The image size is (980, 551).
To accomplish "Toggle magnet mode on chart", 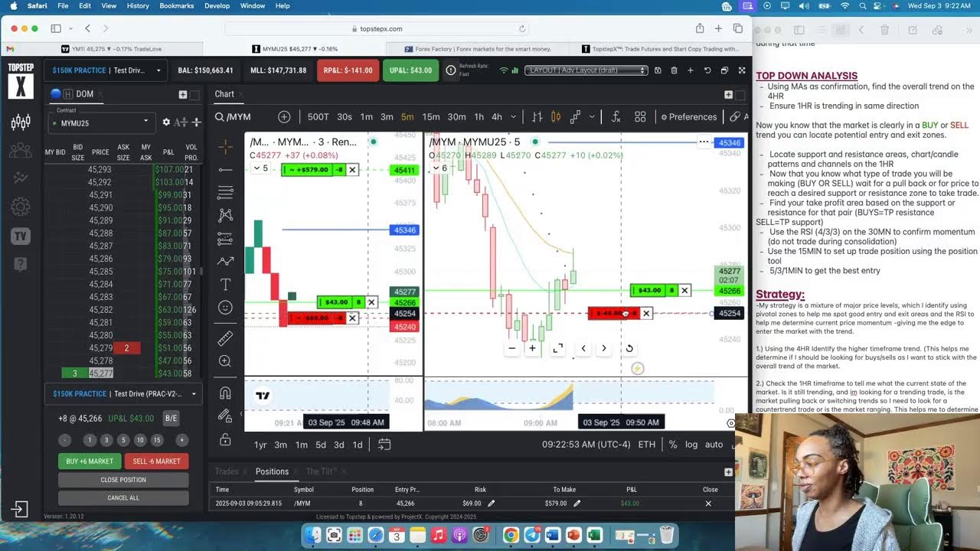I will 225,393.
